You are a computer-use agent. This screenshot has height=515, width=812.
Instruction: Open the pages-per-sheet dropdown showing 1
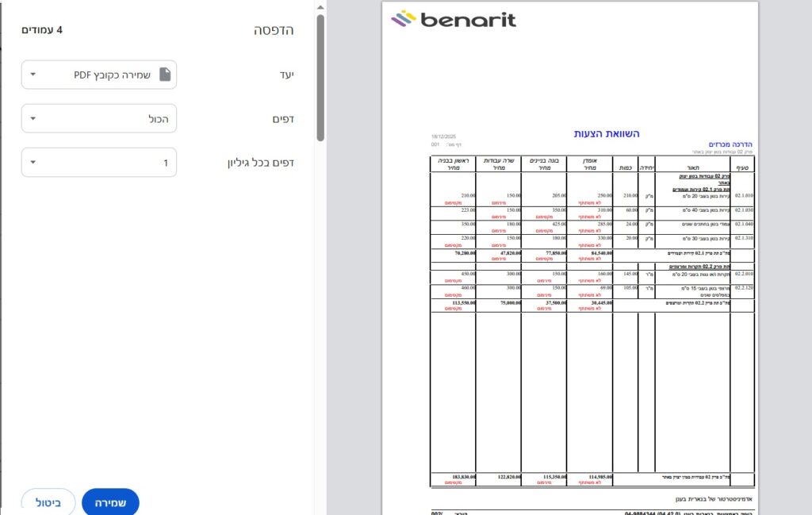(x=99, y=163)
